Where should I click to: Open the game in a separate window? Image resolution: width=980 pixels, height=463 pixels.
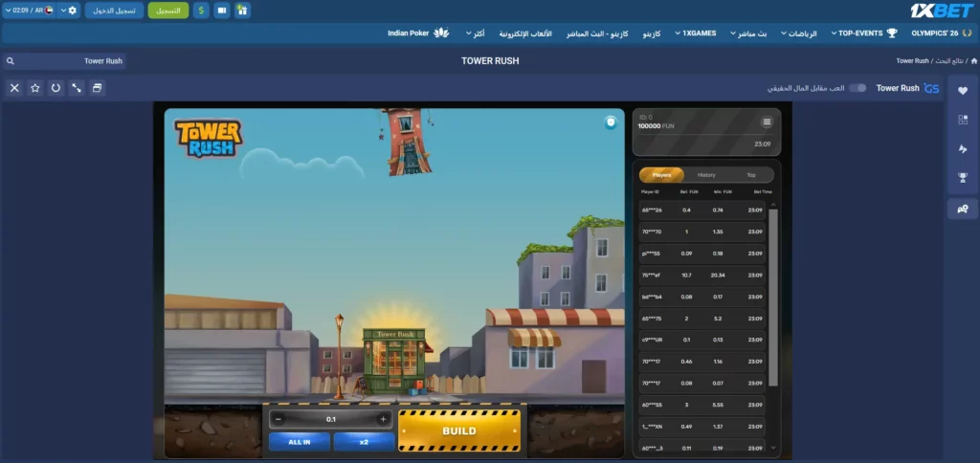coord(97,88)
